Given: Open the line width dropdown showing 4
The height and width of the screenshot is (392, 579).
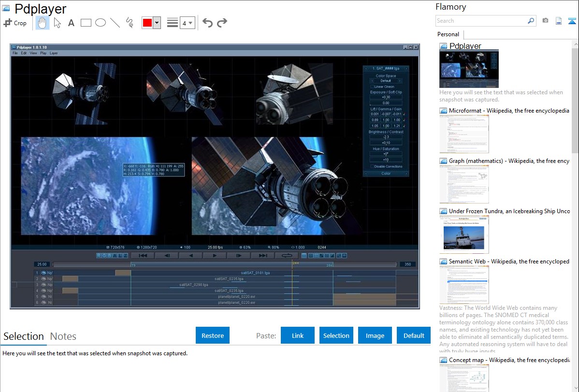Looking at the screenshot, I should 187,23.
